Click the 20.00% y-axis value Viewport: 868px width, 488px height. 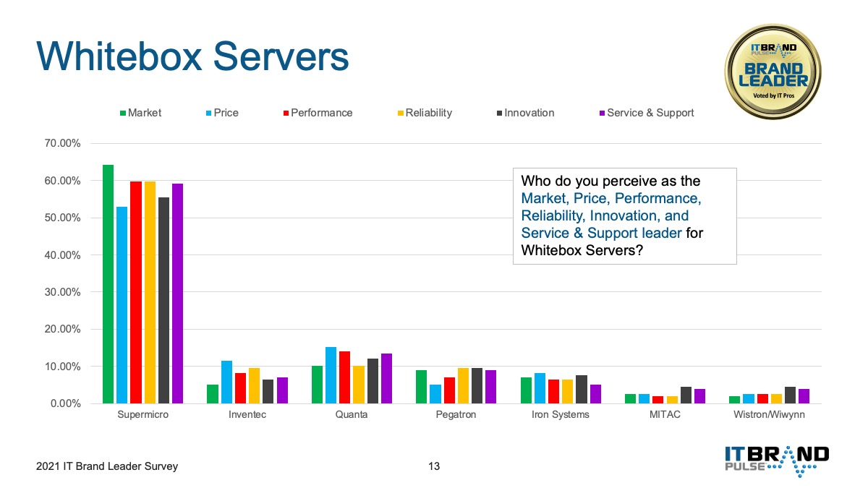click(x=62, y=329)
